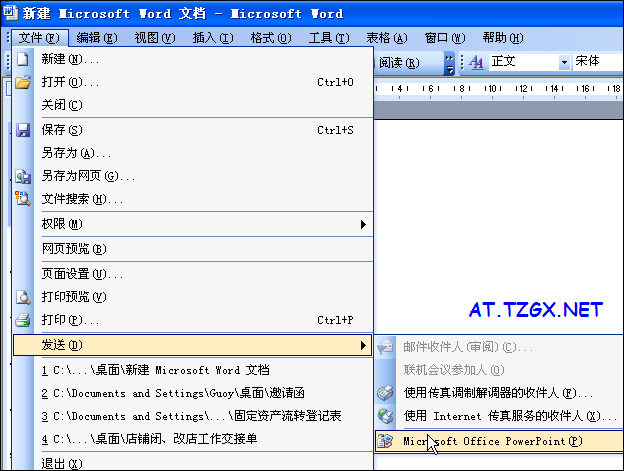Expand the 权限(M) submenu
624x471 pixels.
tap(193, 224)
